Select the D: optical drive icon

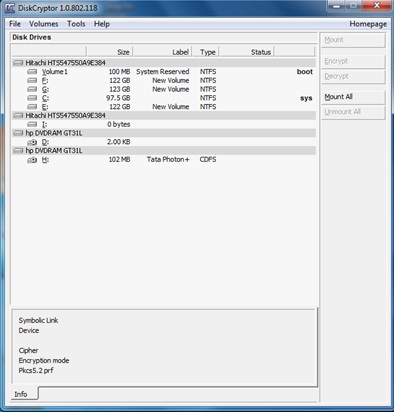[x=32, y=142]
